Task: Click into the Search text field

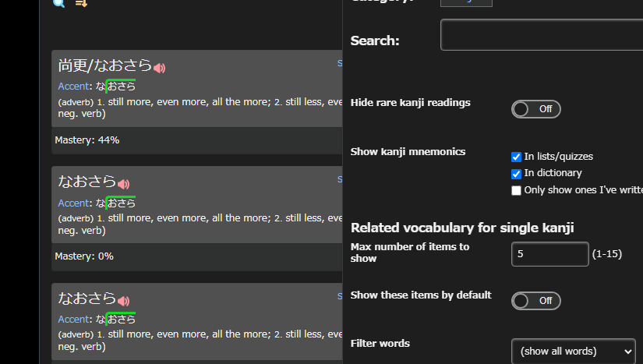Action: point(542,36)
